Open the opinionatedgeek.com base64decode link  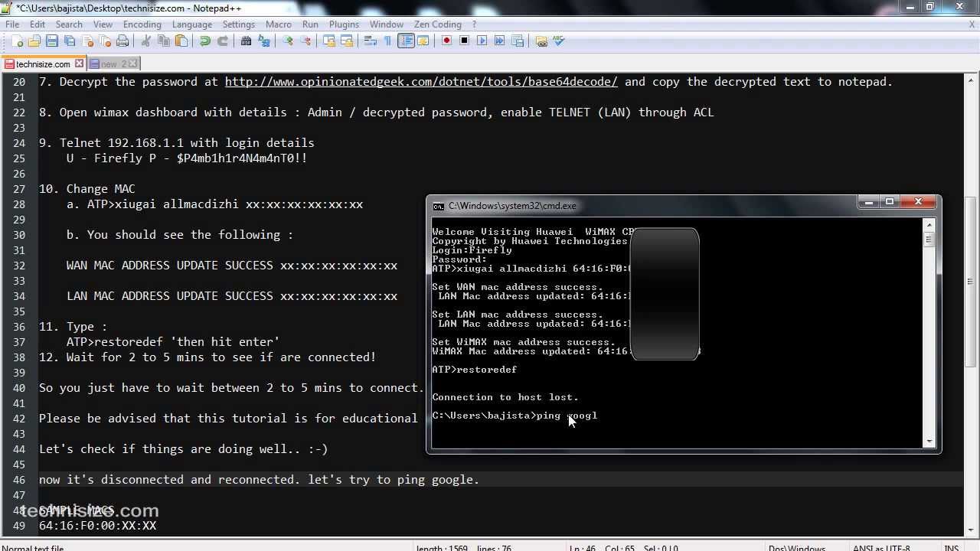pos(421,82)
